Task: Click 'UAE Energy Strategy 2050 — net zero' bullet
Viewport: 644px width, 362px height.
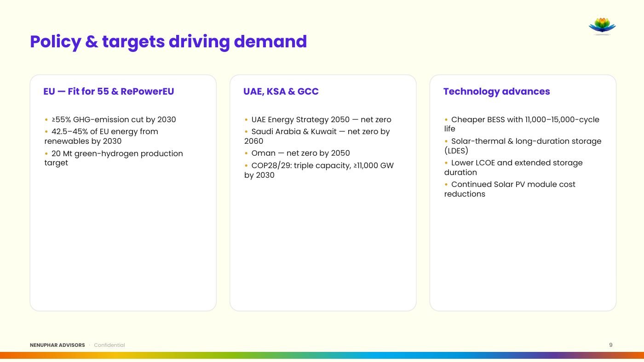Action: click(x=318, y=119)
